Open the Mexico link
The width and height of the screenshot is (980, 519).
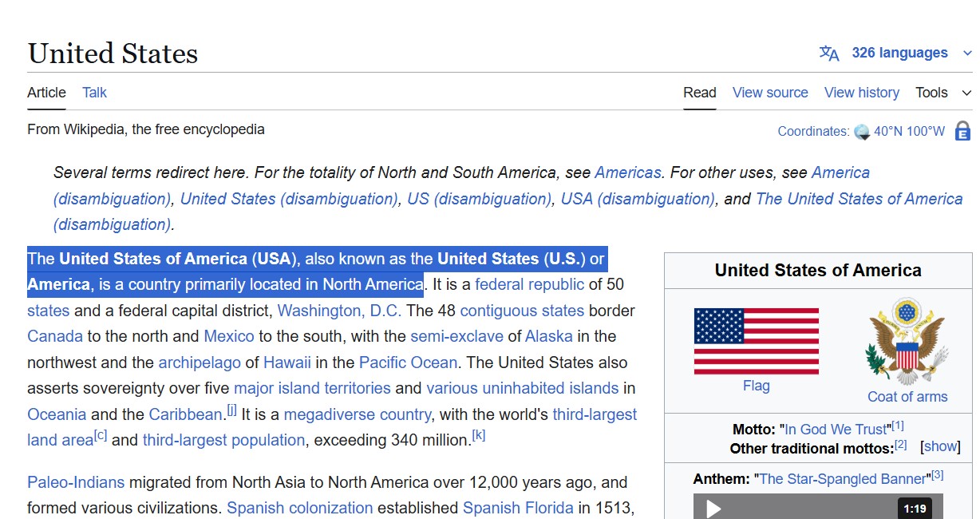(x=229, y=336)
